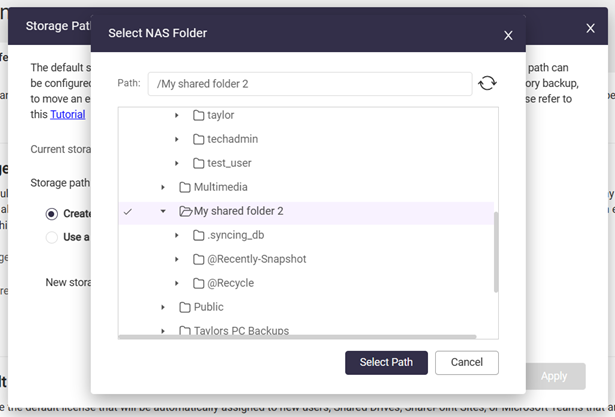Click the test_user folder icon

199,163
